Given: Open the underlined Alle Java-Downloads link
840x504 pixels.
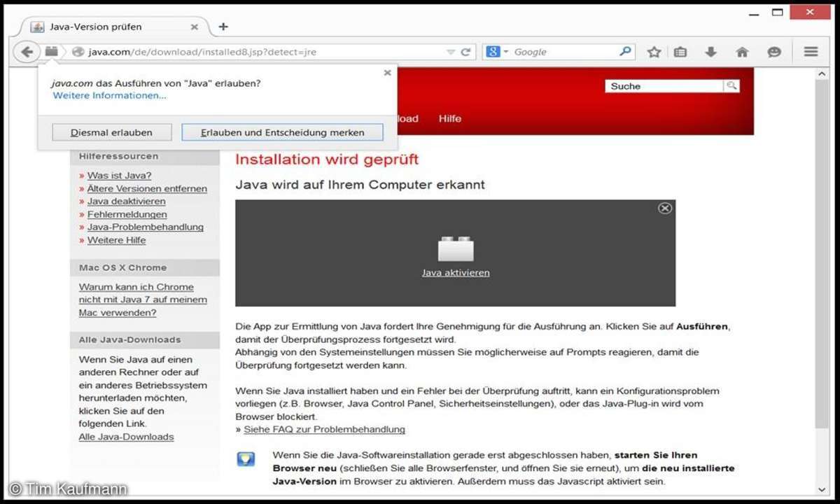Looking at the screenshot, I should click(126, 437).
